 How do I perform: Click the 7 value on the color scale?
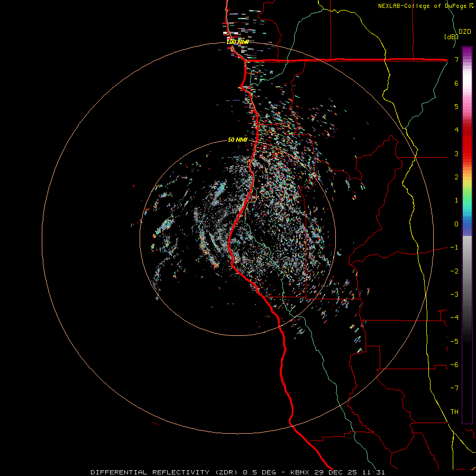point(456,59)
